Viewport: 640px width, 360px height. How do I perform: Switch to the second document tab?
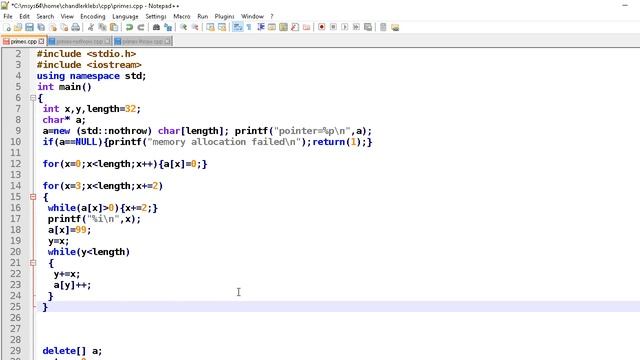pos(79,41)
